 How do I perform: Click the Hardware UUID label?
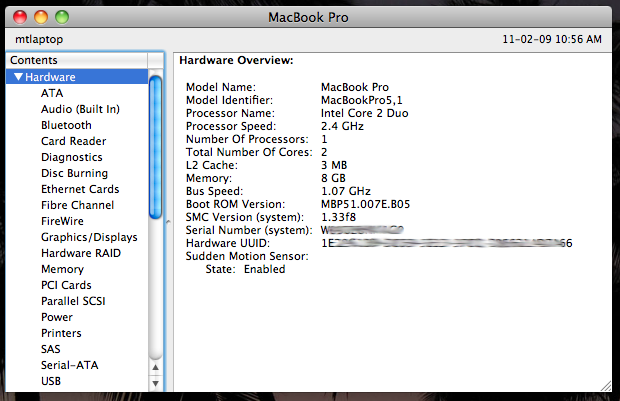coord(228,243)
